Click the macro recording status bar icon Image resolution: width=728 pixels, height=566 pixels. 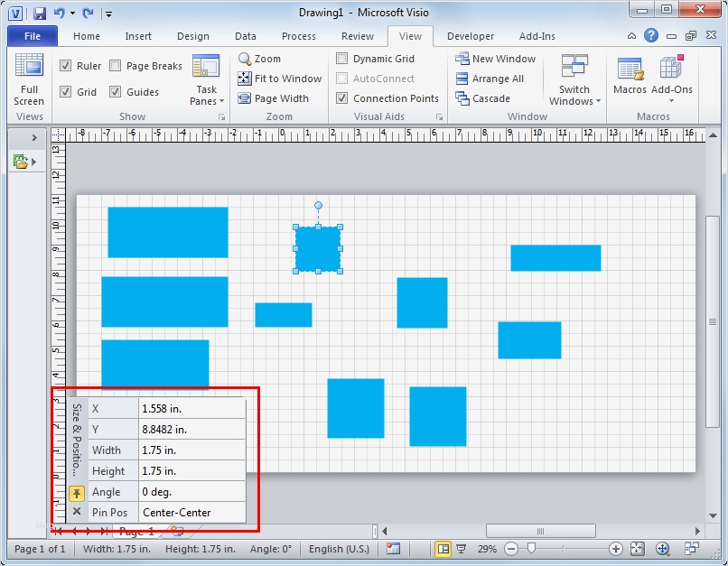(393, 549)
